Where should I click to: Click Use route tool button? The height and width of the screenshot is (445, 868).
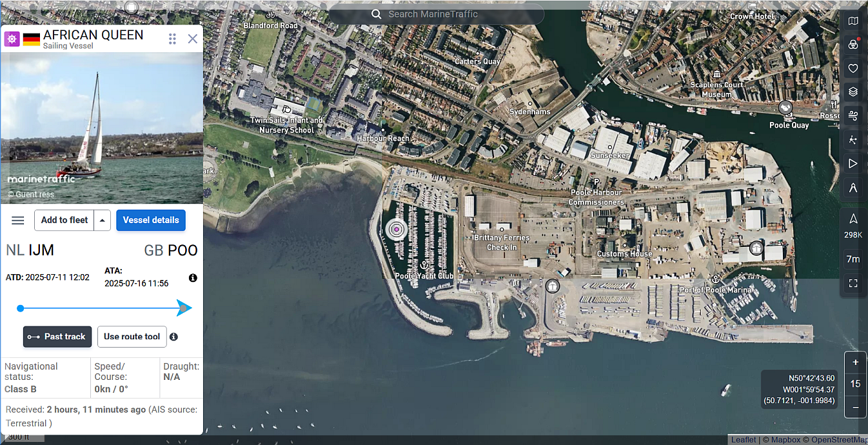132,337
